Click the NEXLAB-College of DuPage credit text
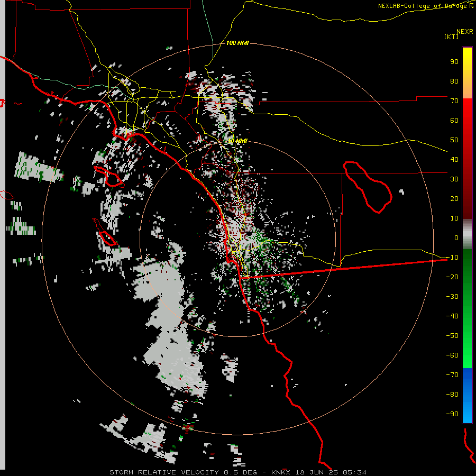476x476 pixels. [x=425, y=6]
